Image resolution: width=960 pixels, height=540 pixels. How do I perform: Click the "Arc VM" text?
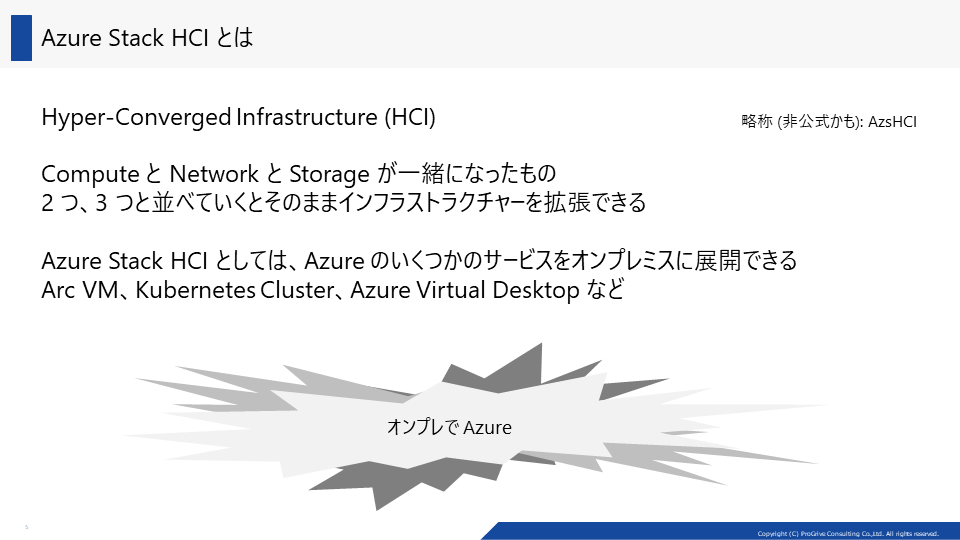80,290
